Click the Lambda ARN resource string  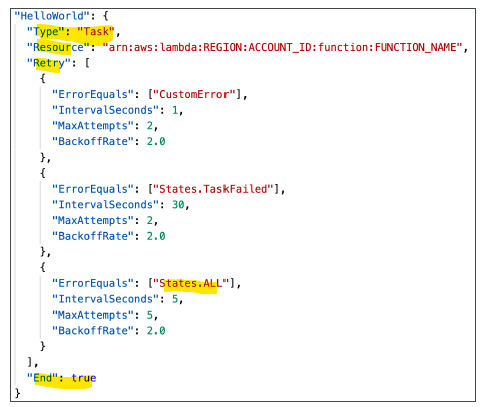(282, 47)
